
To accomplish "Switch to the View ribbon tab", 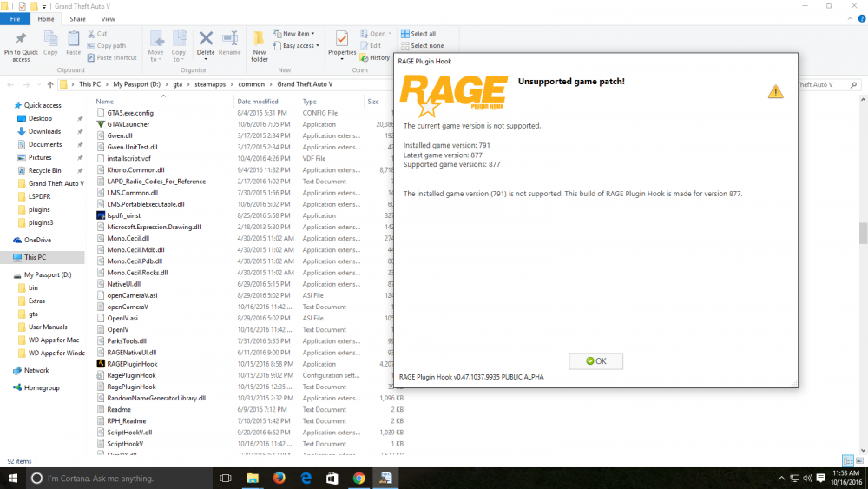I will 108,19.
